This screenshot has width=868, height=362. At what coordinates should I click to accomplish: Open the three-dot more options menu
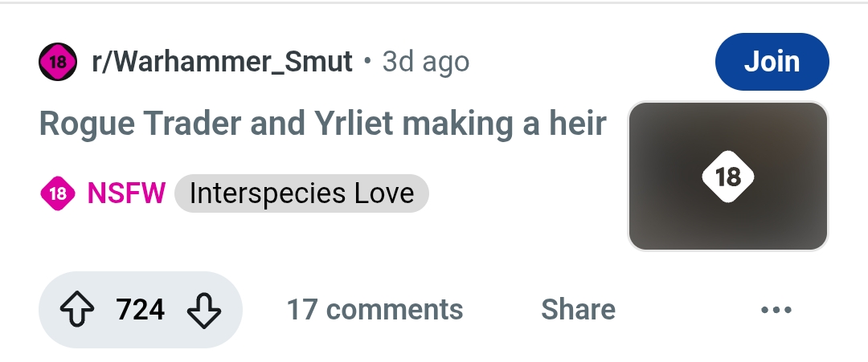point(776,310)
